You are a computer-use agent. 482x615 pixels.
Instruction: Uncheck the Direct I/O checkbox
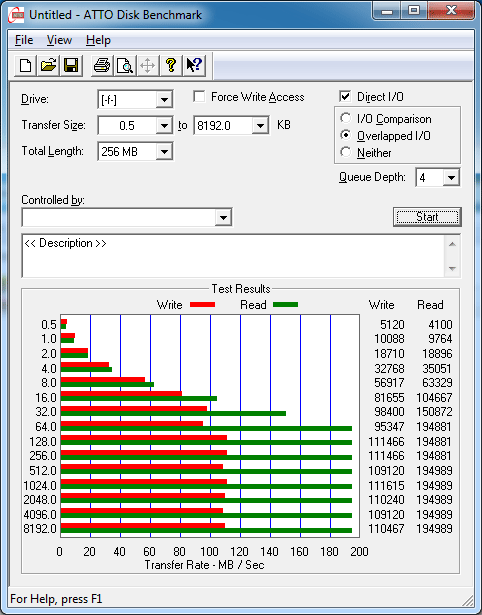coord(345,96)
